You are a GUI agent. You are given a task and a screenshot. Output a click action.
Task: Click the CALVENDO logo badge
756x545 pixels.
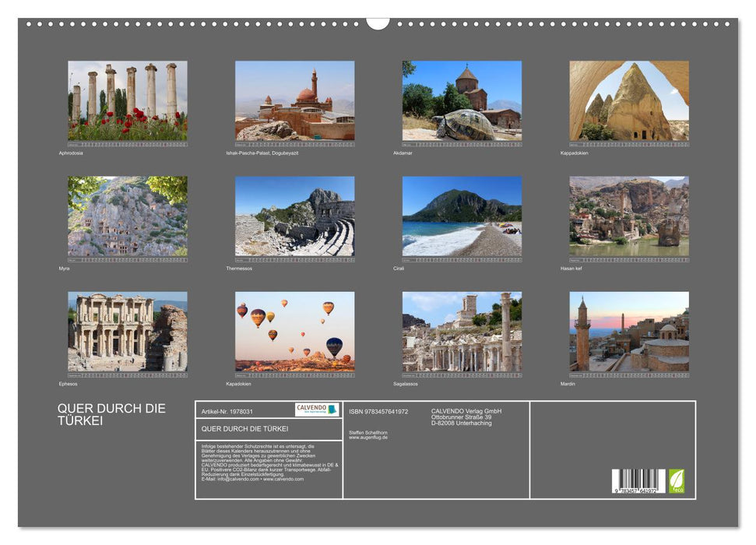pos(317,410)
